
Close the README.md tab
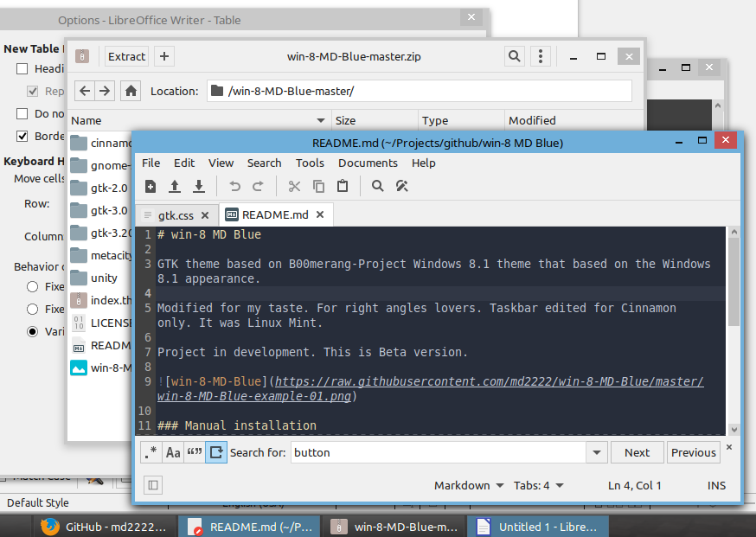click(320, 214)
